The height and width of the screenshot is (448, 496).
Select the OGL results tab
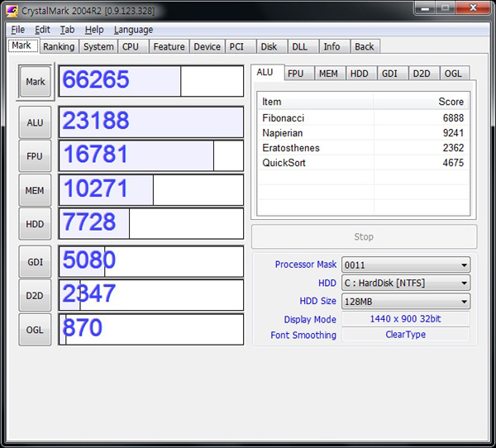[455, 74]
